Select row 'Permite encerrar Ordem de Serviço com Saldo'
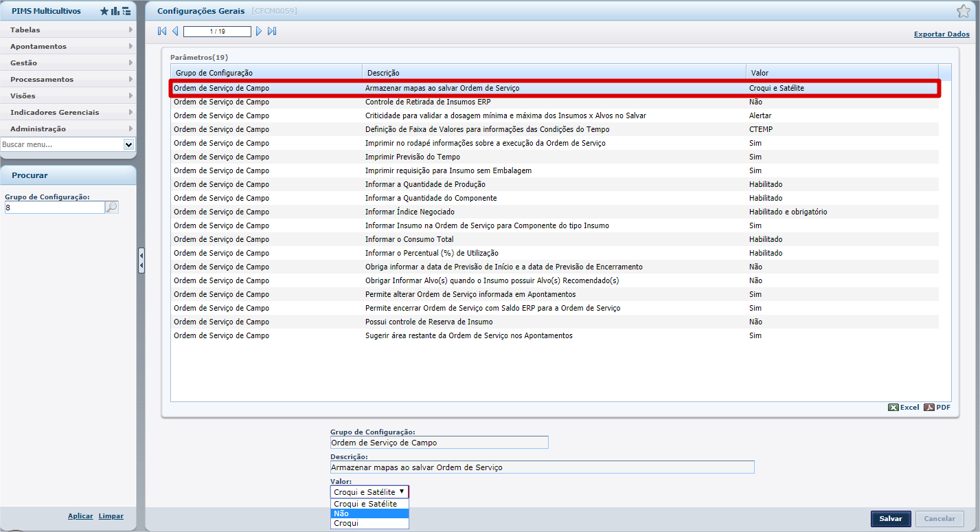This screenshot has height=532, width=980. [554, 308]
